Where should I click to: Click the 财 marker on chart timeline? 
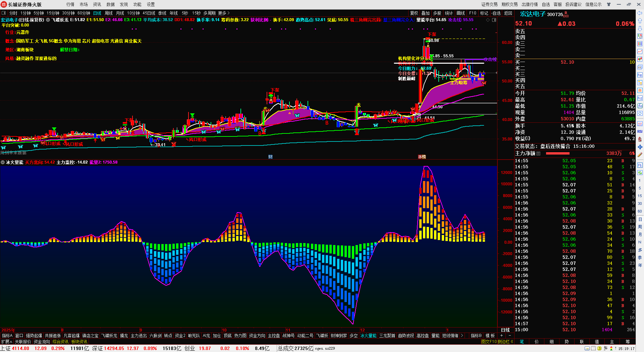270,157
